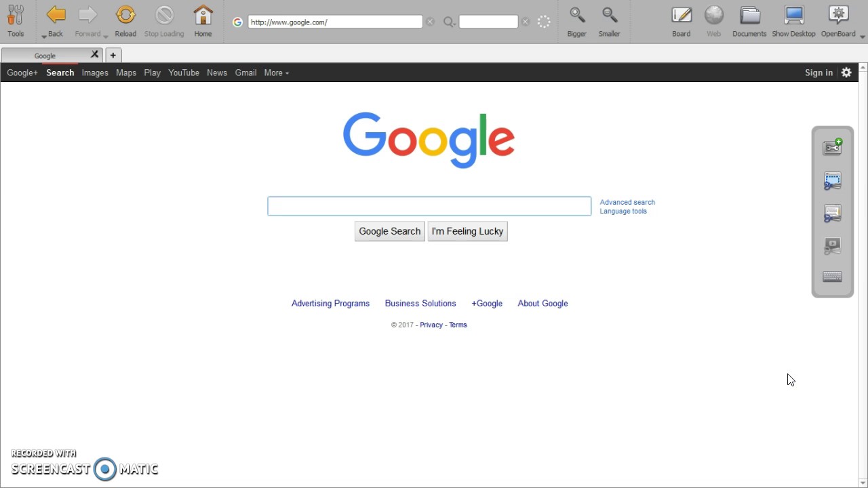This screenshot has height=488, width=868.
Task: Click the add-tool wrench icon in the palette
Action: pyautogui.click(x=833, y=147)
